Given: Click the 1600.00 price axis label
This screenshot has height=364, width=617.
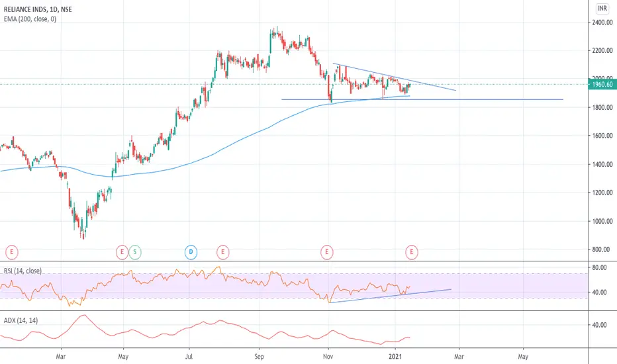Looking at the screenshot, I should pyautogui.click(x=602, y=136).
